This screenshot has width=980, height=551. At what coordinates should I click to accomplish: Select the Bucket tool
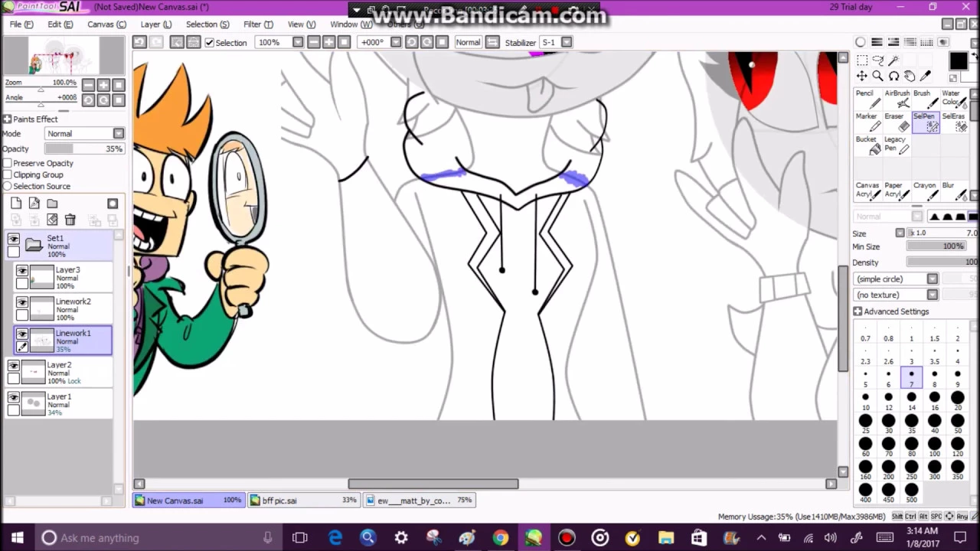click(867, 145)
